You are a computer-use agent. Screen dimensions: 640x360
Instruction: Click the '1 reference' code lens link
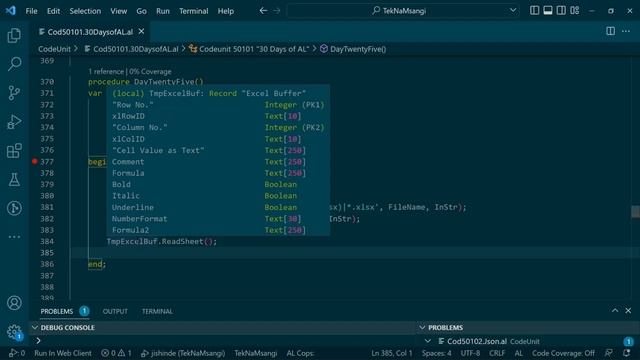click(x=106, y=71)
